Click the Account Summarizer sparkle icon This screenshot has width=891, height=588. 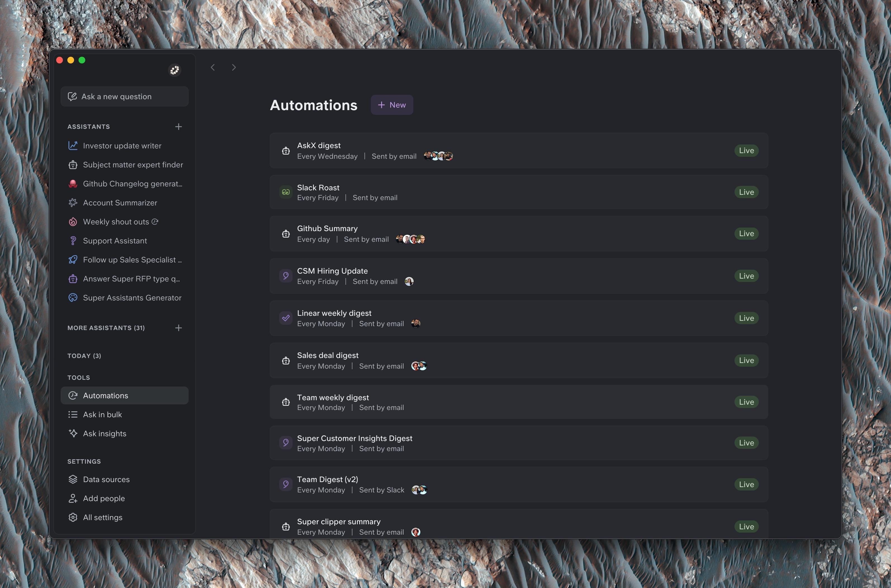[73, 203]
